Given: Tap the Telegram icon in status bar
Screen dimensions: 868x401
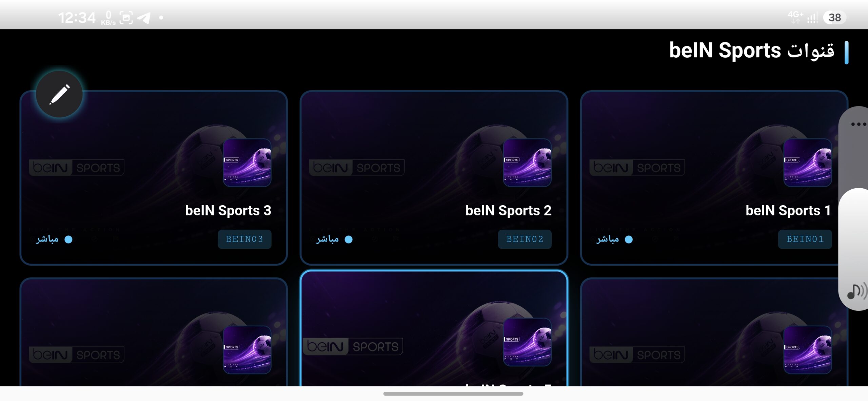Looking at the screenshot, I should 144,18.
